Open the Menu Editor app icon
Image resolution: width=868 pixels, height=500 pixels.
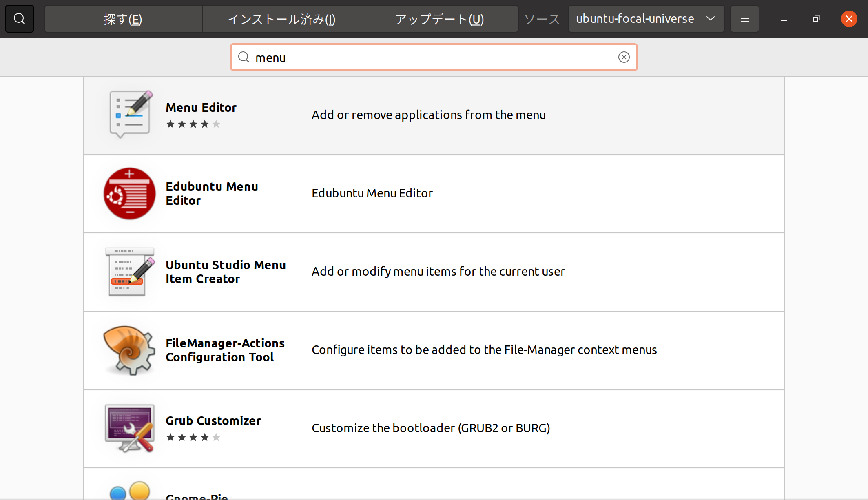pyautogui.click(x=130, y=115)
